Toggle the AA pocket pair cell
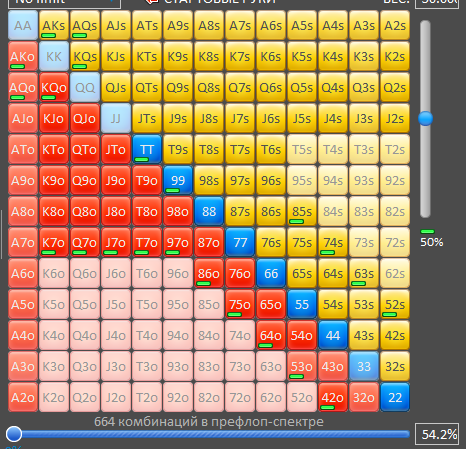 23,25
